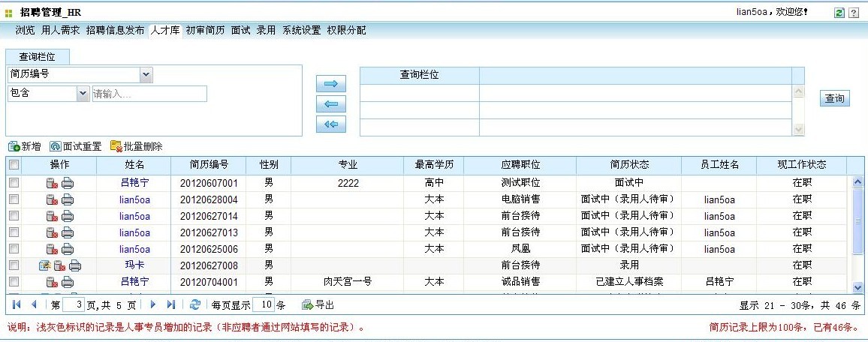Click the edit icon in the 玛卡 row

click(x=44, y=265)
